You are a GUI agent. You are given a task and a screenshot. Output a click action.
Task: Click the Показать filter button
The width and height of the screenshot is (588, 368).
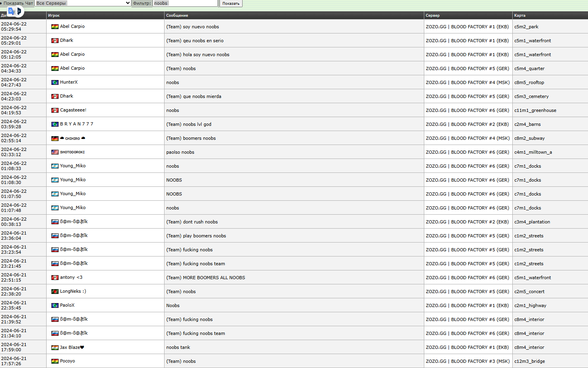231,4
